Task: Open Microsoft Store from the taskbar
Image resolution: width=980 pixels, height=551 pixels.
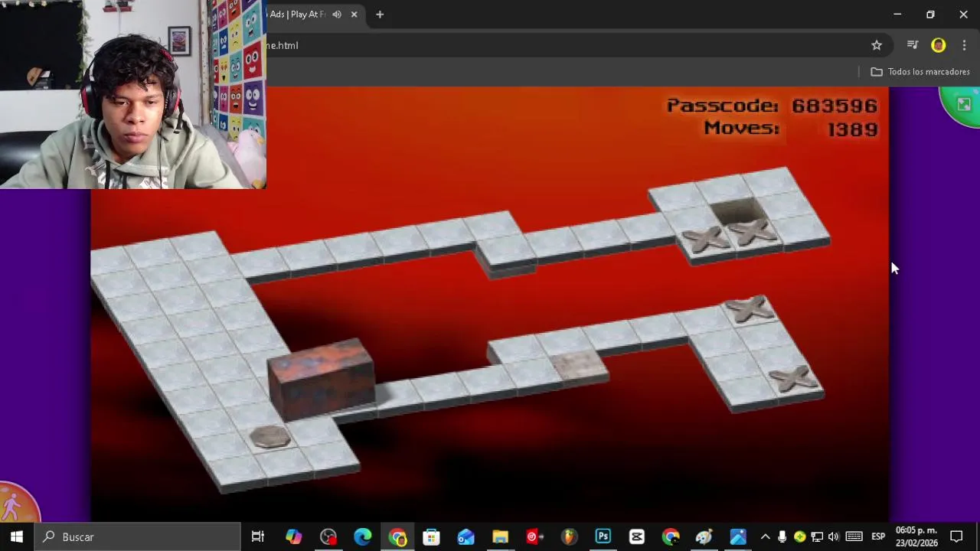Action: (x=432, y=537)
